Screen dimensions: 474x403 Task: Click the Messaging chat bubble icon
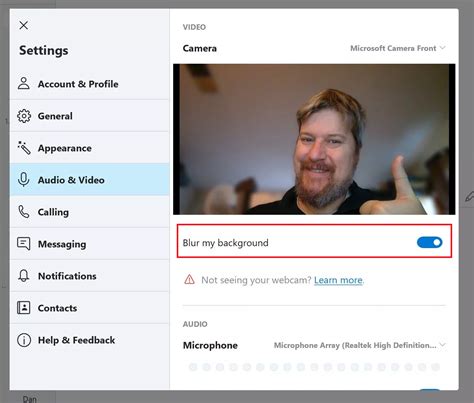24,244
